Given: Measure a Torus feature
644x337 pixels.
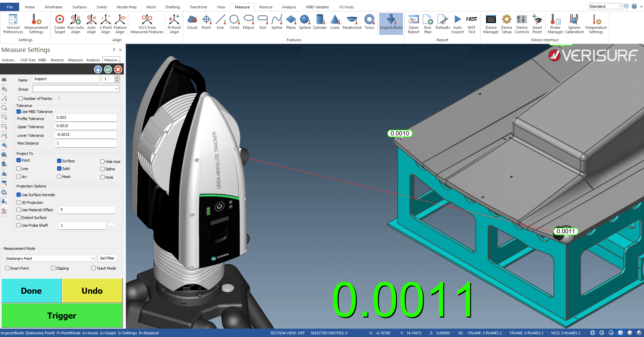Looking at the screenshot, I should [369, 22].
